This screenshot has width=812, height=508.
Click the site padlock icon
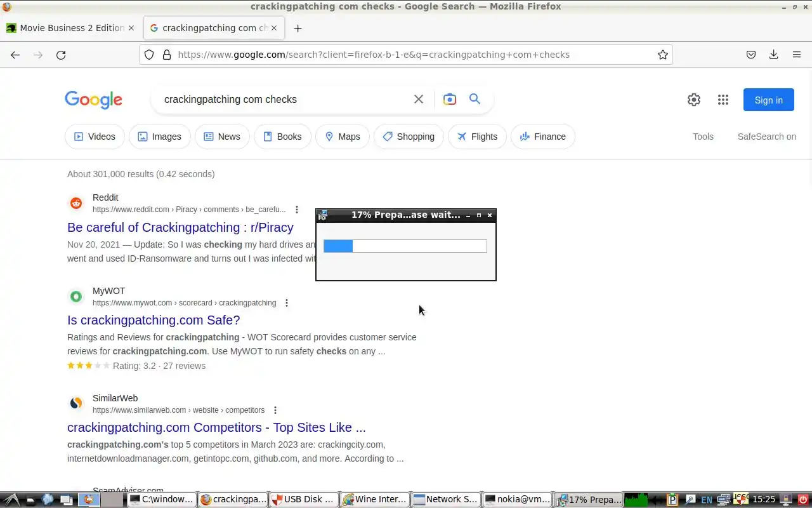click(167, 55)
